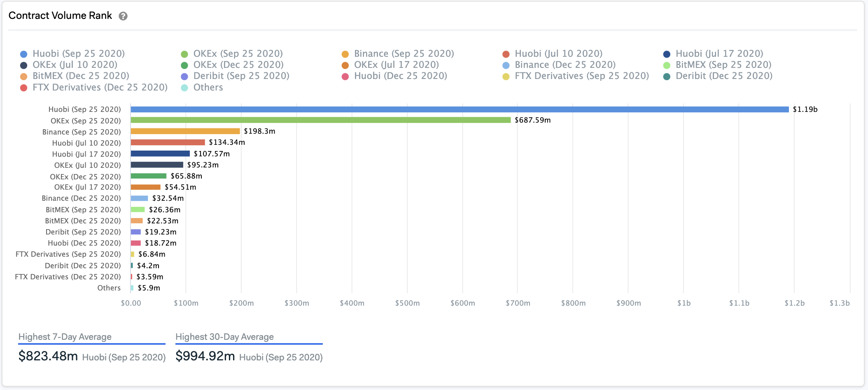Click the $26.36m value label
The height and width of the screenshot is (390, 868).
tap(165, 209)
